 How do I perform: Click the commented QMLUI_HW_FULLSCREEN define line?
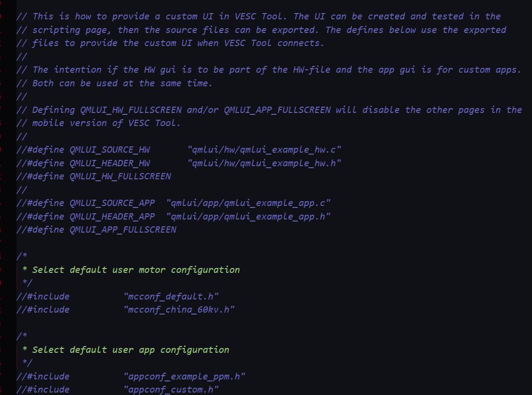pyautogui.click(x=94, y=176)
